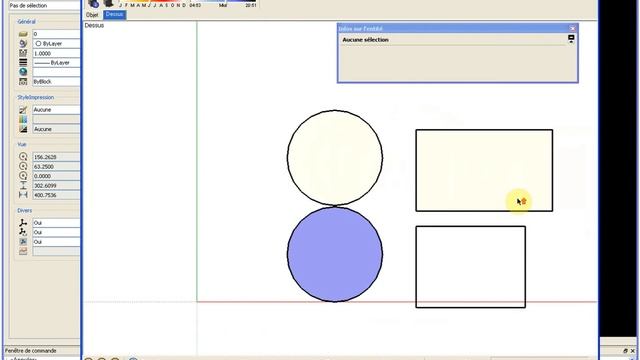Open the Pas de sélection dropdown
This screenshot has height=360, width=640.
pyautogui.click(x=44, y=6)
